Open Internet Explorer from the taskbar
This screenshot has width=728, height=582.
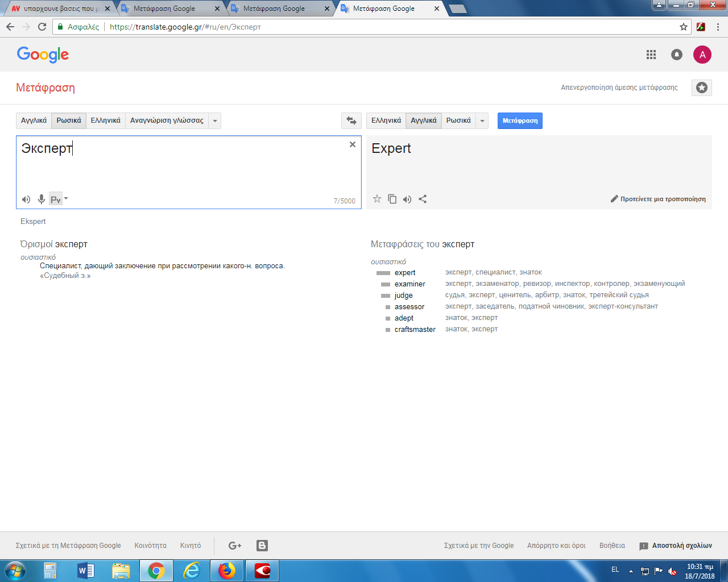(x=192, y=570)
